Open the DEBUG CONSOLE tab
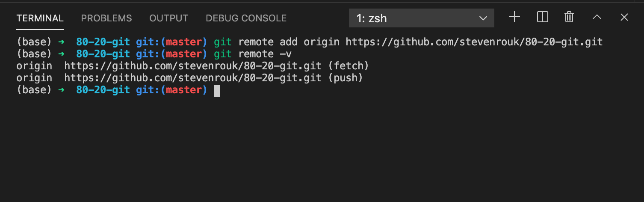Viewport: 644px width, 202px height. (x=246, y=18)
